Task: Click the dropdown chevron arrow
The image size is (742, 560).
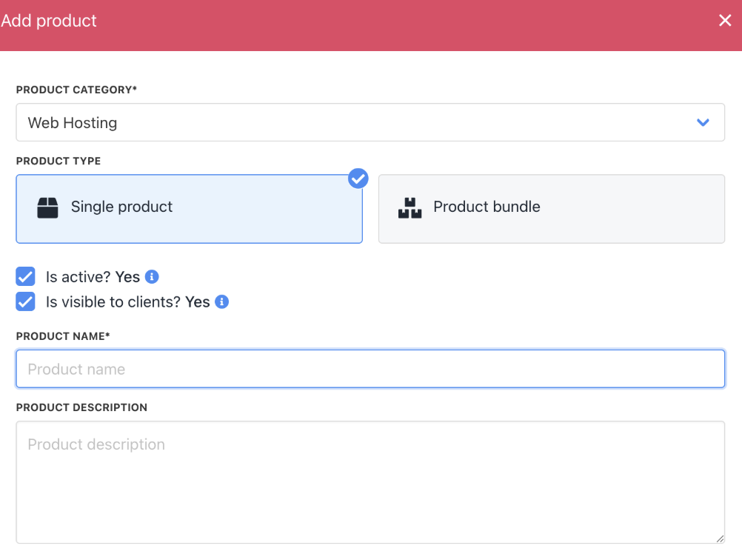Action: pyautogui.click(x=703, y=122)
